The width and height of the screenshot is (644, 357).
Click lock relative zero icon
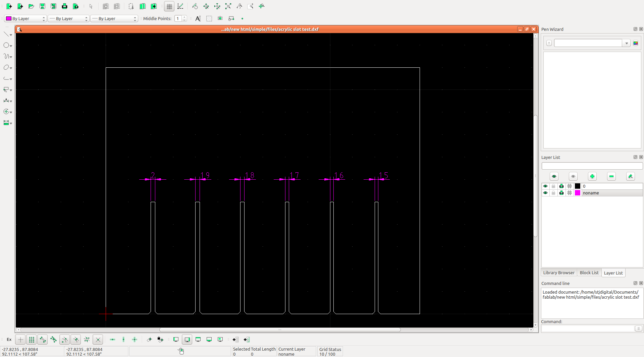coord(160,340)
